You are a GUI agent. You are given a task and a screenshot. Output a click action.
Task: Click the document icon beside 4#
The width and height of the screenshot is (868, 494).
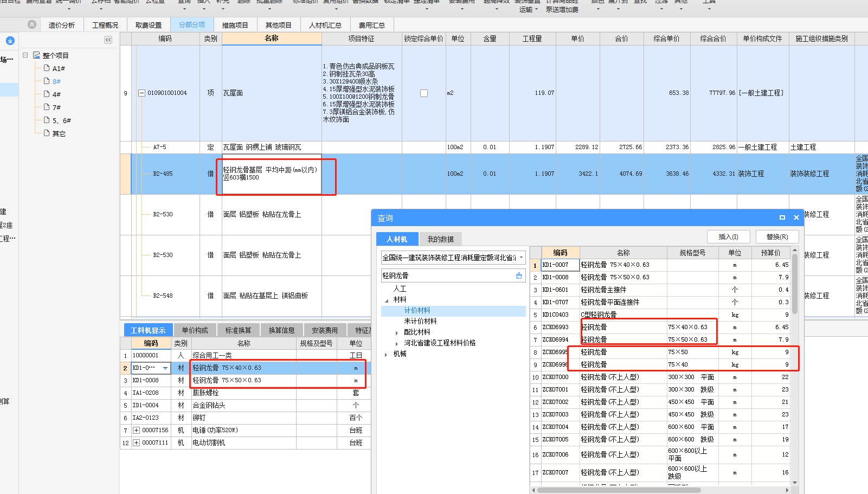[47, 94]
